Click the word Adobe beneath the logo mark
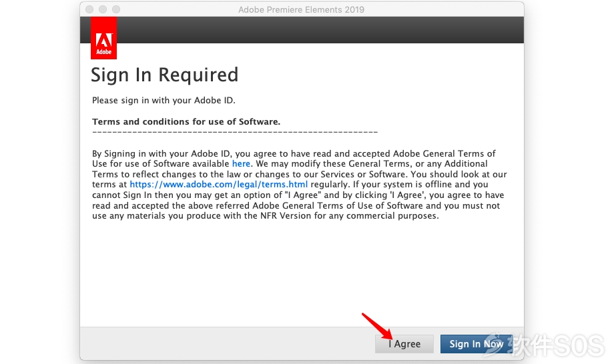The height and width of the screenshot is (364, 614). pos(103,51)
